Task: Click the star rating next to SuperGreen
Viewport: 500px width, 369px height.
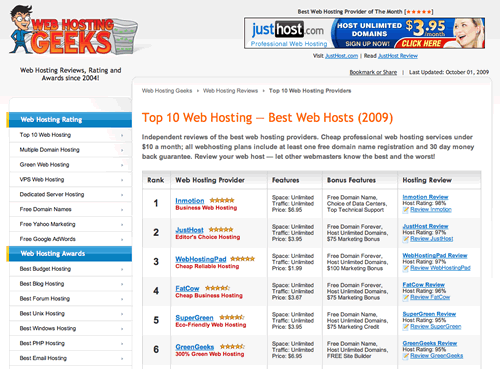Action: click(x=232, y=317)
